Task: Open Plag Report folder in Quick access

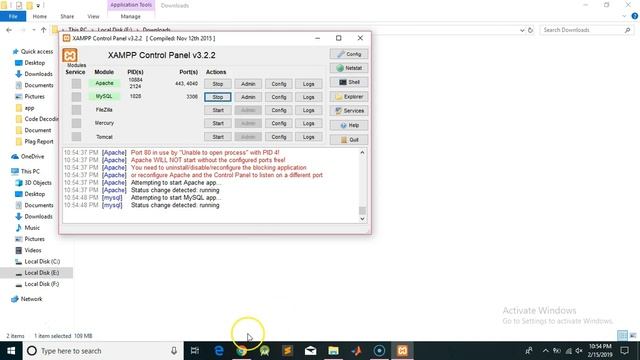Action: pos(39,142)
